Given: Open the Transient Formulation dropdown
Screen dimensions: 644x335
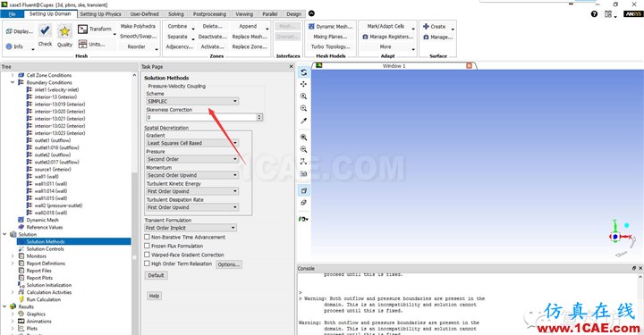Looking at the screenshot, I should coord(191,228).
